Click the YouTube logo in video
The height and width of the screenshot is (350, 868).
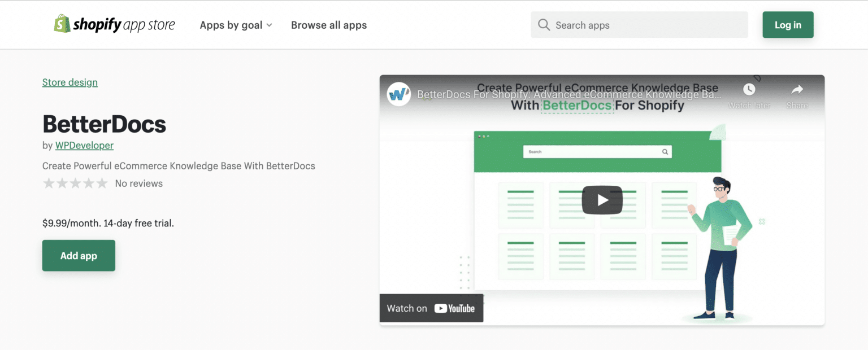tap(454, 308)
